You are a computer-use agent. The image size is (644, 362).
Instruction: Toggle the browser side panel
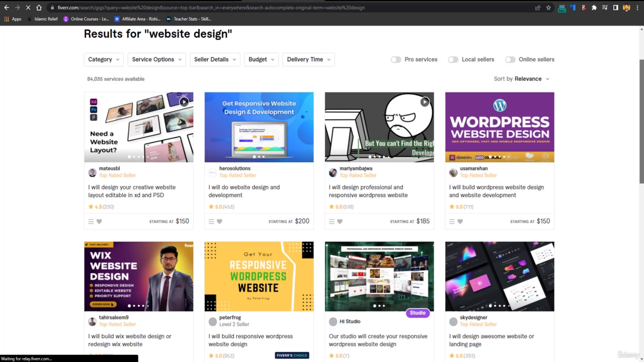click(x=615, y=8)
